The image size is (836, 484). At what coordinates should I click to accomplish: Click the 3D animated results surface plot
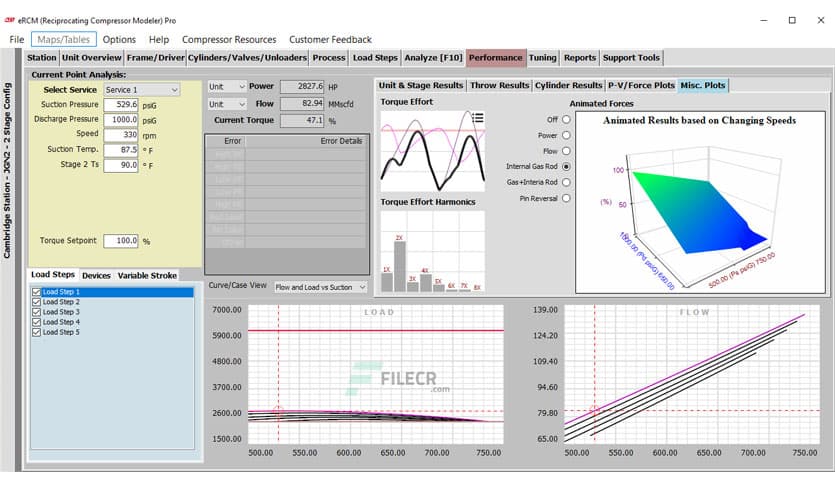tap(700, 202)
